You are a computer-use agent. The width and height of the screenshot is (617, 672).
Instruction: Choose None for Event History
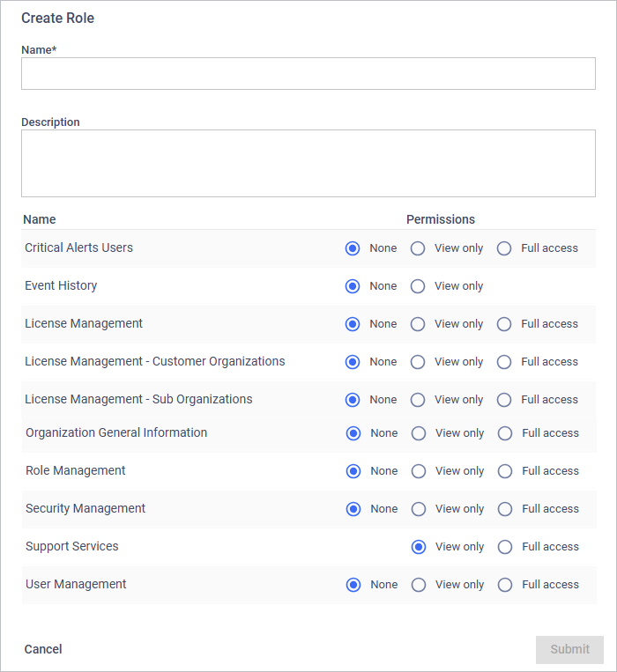tap(353, 286)
